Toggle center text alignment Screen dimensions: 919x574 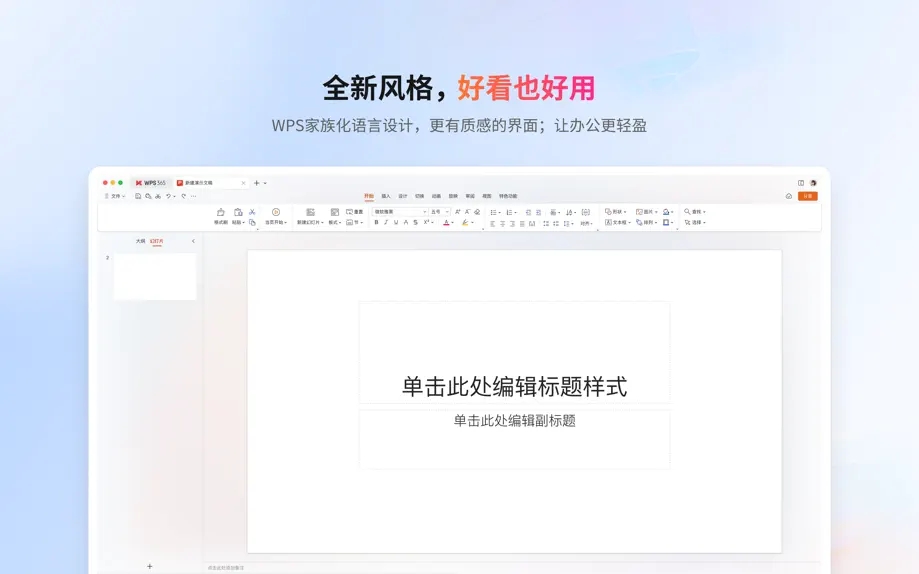point(502,223)
